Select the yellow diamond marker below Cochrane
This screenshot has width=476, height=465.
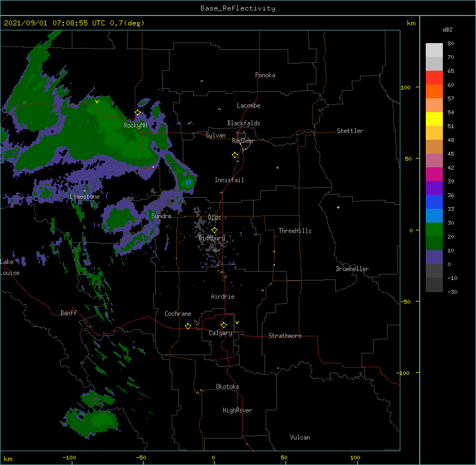point(188,326)
